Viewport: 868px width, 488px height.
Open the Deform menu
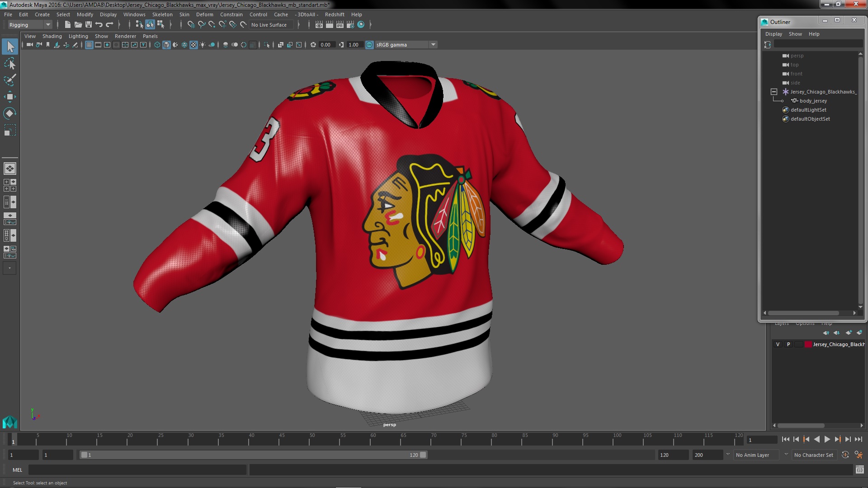204,14
